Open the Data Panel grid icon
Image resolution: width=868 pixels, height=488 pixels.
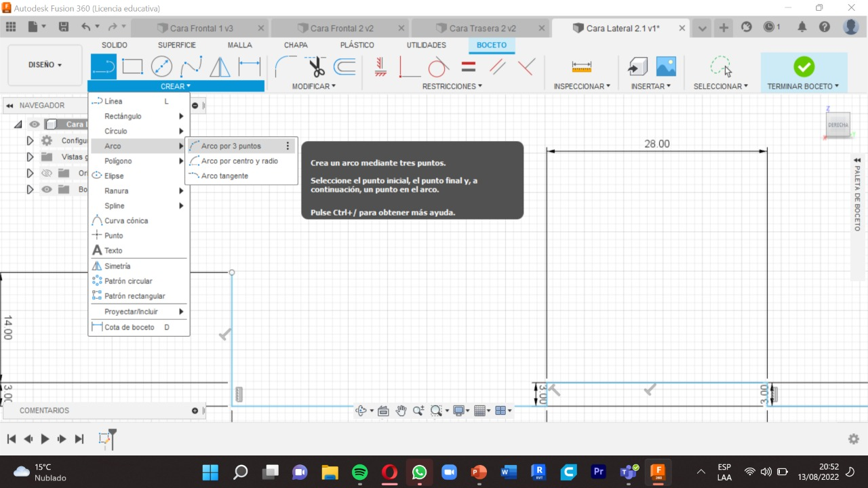[11, 27]
